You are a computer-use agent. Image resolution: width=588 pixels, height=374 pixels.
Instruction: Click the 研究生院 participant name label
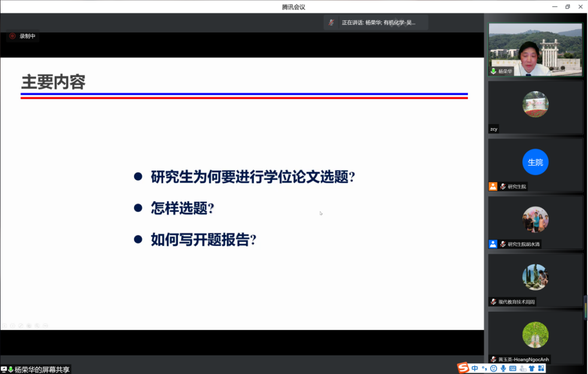coord(517,186)
